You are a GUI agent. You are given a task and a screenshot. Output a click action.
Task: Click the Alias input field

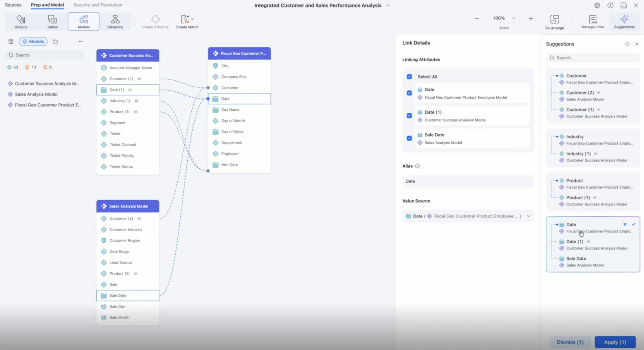click(468, 181)
